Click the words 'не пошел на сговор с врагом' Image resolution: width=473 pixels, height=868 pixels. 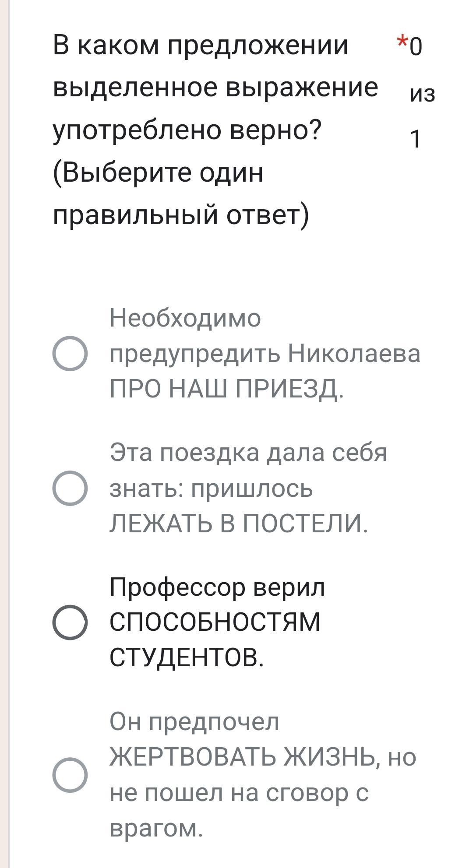239,810
